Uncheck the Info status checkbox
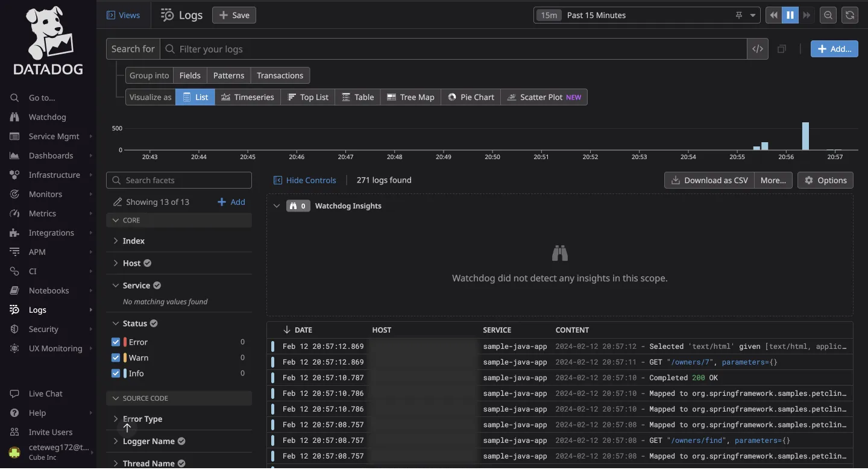Screen dimensions: 868x470 tap(116, 373)
